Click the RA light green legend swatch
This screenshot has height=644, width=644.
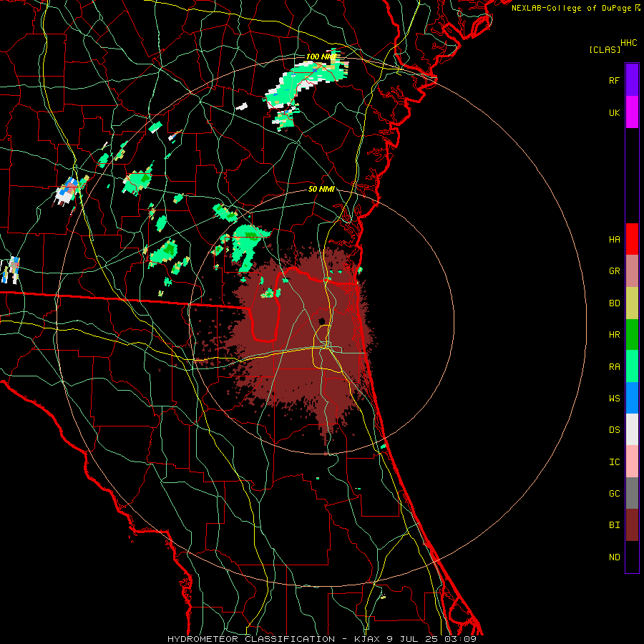click(632, 366)
